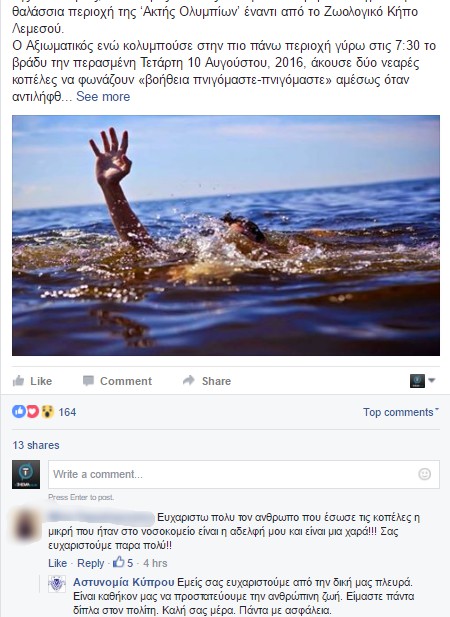
Task: Like the first commenter's comment
Action: [57, 563]
